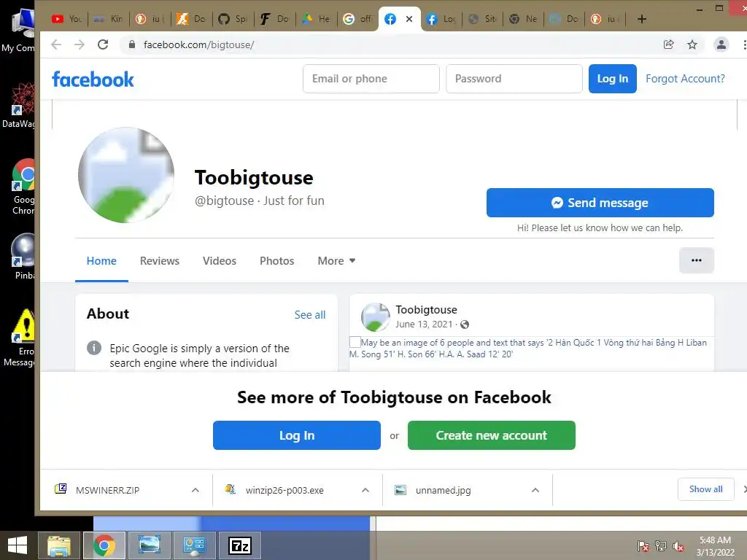Click the broken post image placeholder
This screenshot has width=747, height=560.
(x=355, y=342)
